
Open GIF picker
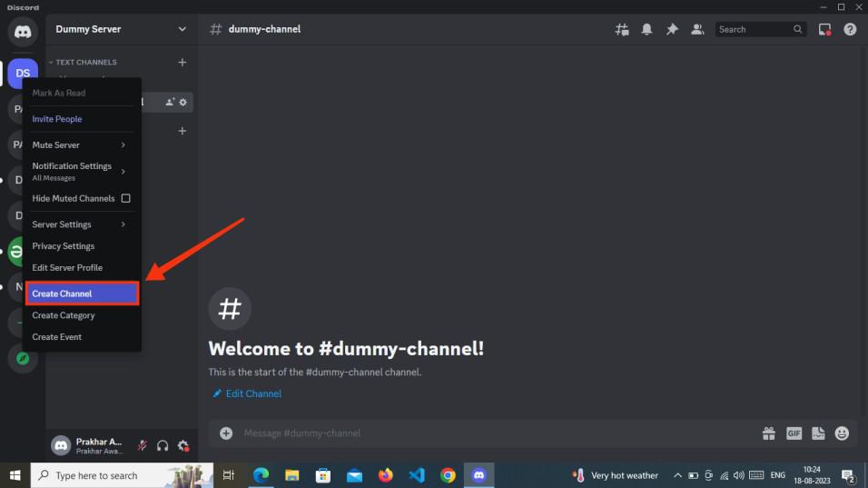pyautogui.click(x=794, y=433)
